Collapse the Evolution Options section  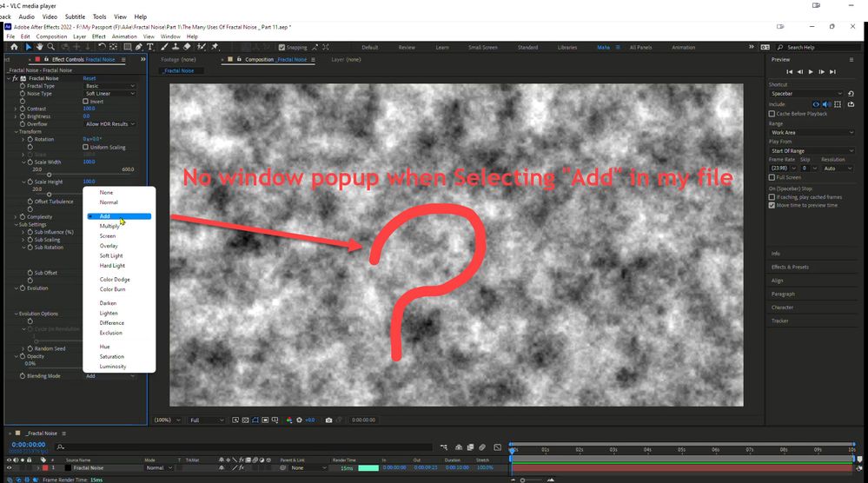(16, 314)
